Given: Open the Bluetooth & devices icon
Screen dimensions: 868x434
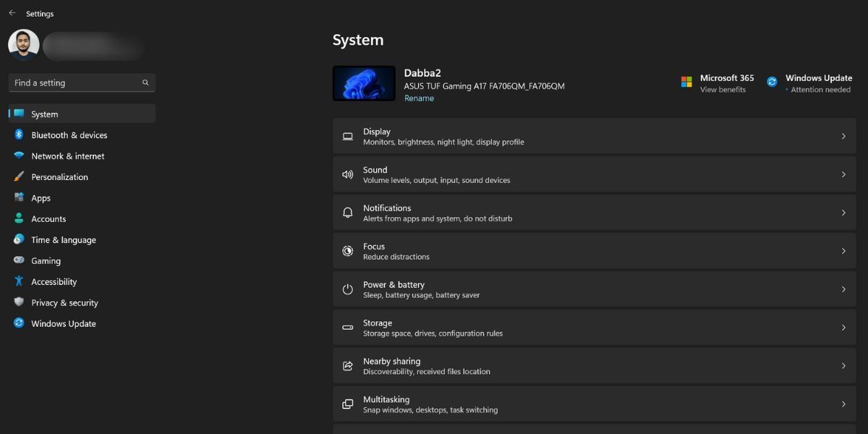Looking at the screenshot, I should (19, 135).
